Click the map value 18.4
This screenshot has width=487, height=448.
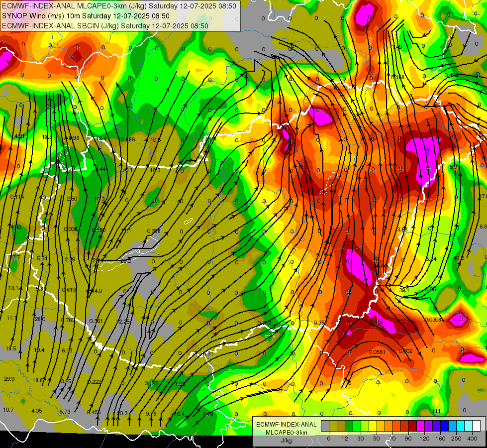click(x=101, y=138)
